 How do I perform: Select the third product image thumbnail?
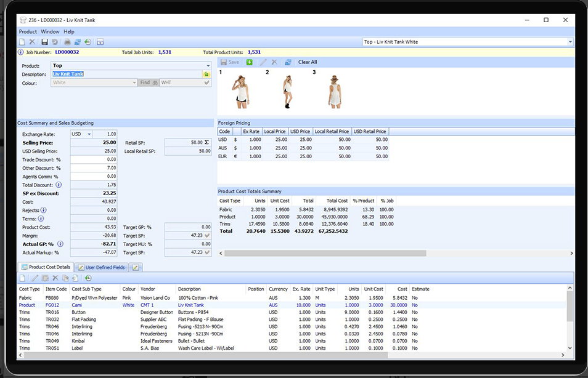[x=335, y=92]
